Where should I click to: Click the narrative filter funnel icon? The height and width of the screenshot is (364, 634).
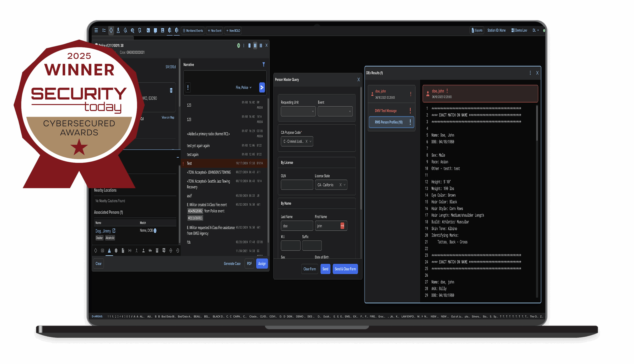(264, 65)
